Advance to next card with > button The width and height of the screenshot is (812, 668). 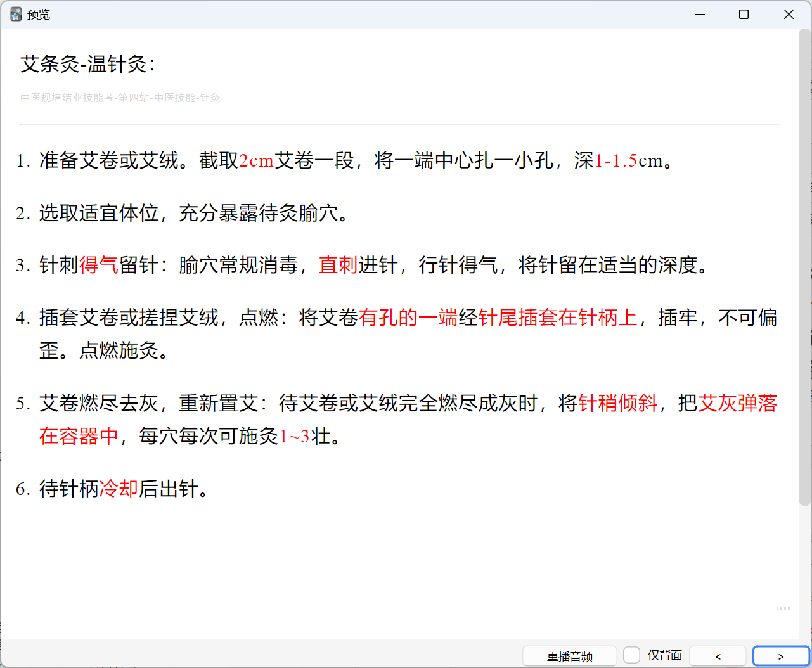tap(781, 656)
